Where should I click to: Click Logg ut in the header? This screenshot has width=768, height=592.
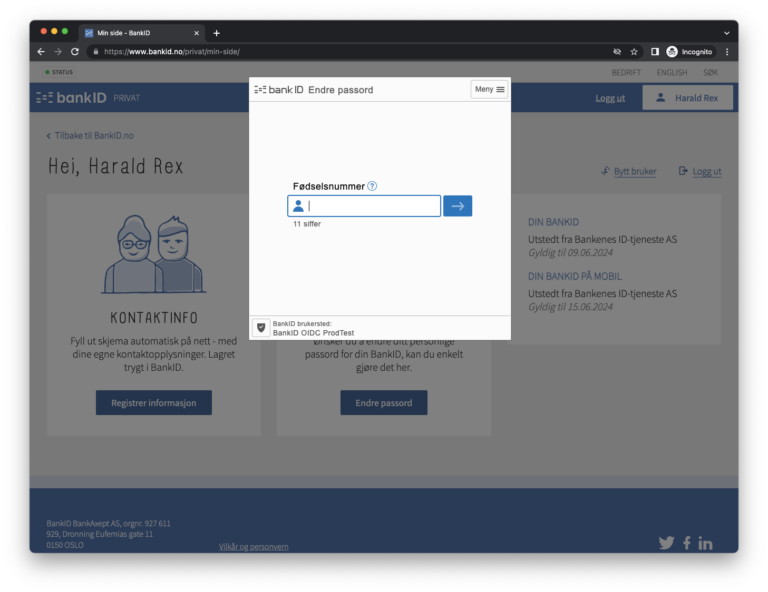[610, 98]
